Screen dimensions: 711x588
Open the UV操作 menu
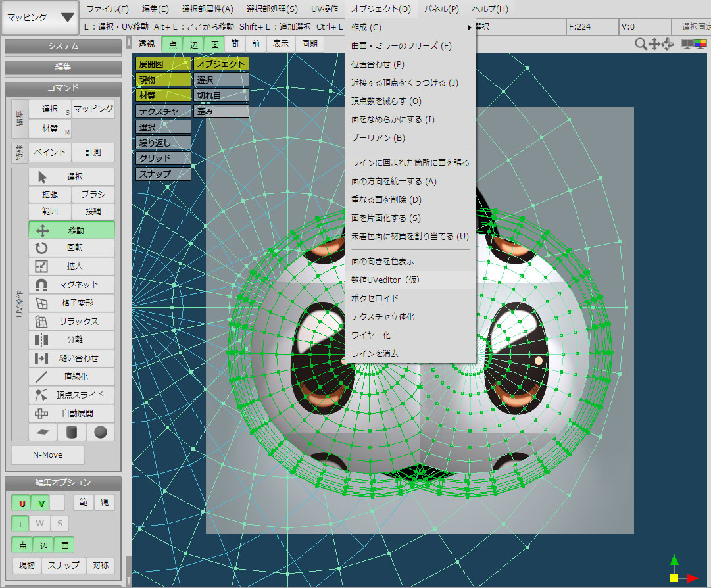[x=324, y=9]
